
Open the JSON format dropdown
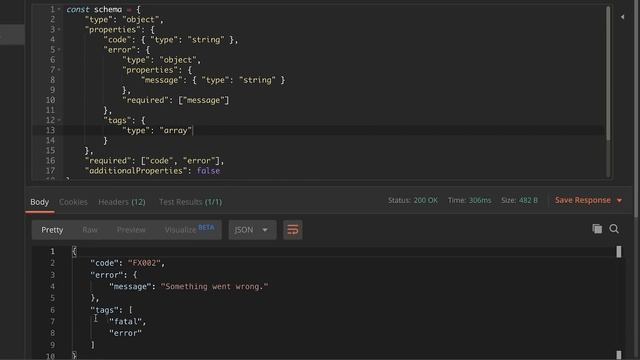coord(252,230)
